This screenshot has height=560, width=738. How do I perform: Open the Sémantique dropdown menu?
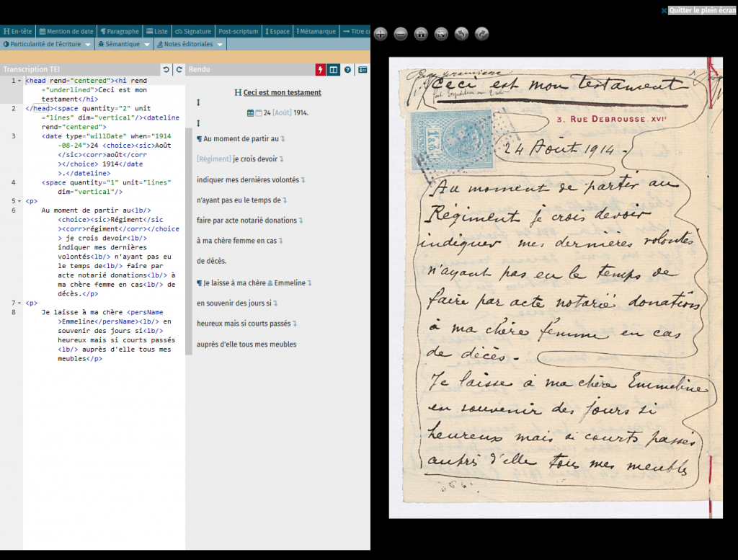coord(123,44)
